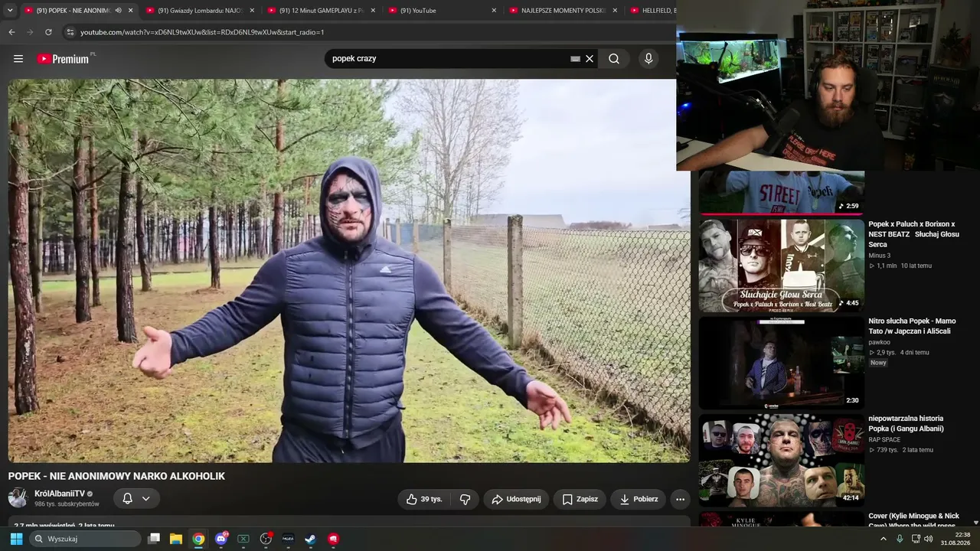Go back to previous page in browser
This screenshot has height=551, width=980.
coord(11,32)
